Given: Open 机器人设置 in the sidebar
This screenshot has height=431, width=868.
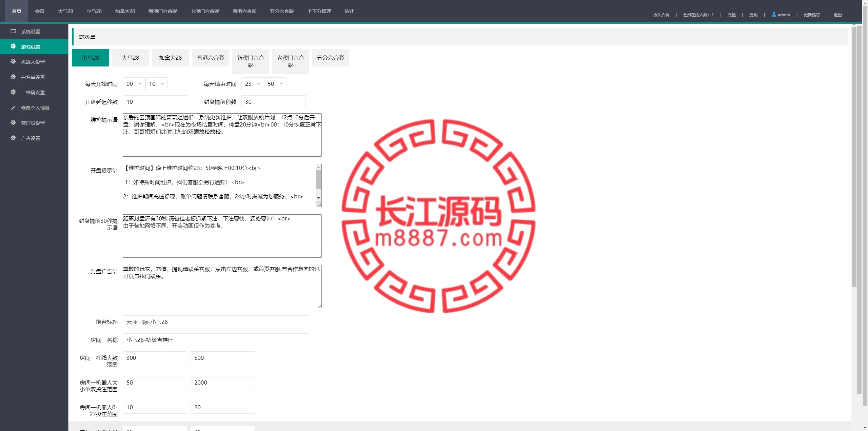Looking at the screenshot, I should point(34,62).
